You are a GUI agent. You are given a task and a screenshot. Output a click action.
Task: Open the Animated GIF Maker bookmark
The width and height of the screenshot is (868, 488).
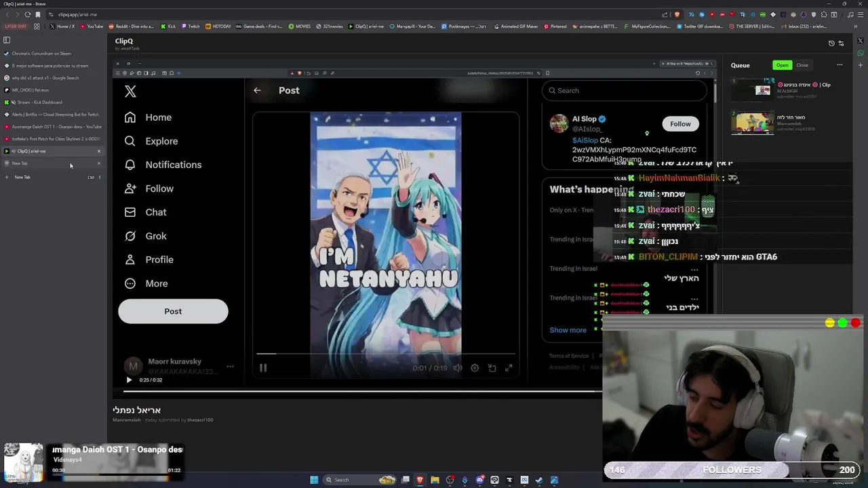[516, 26]
